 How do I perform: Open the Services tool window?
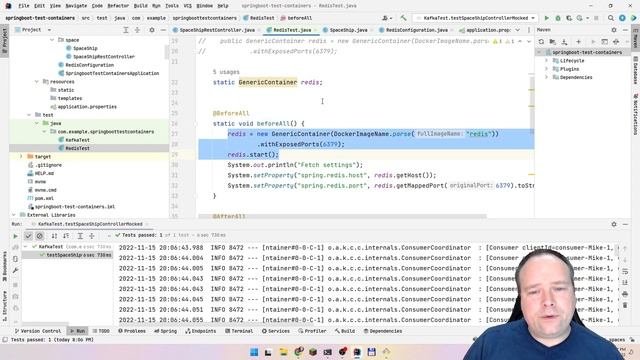point(276,331)
